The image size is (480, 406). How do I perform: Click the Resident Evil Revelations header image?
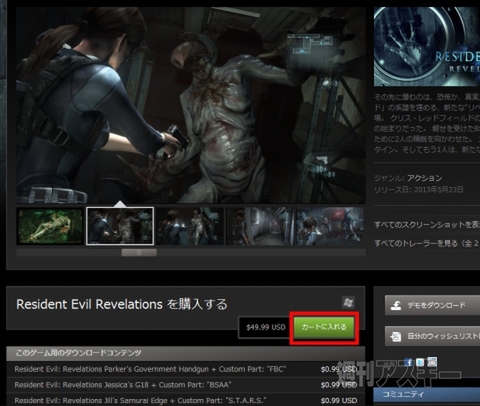click(427, 47)
